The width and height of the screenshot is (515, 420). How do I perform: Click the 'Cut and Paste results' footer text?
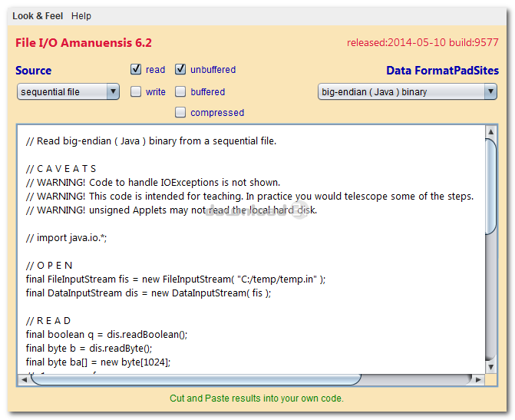(256, 399)
